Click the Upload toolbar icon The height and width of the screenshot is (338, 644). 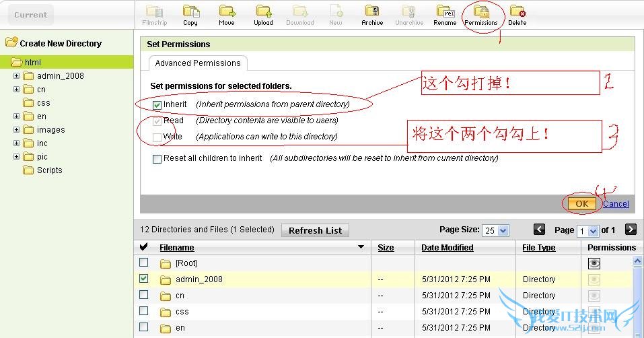(263, 11)
